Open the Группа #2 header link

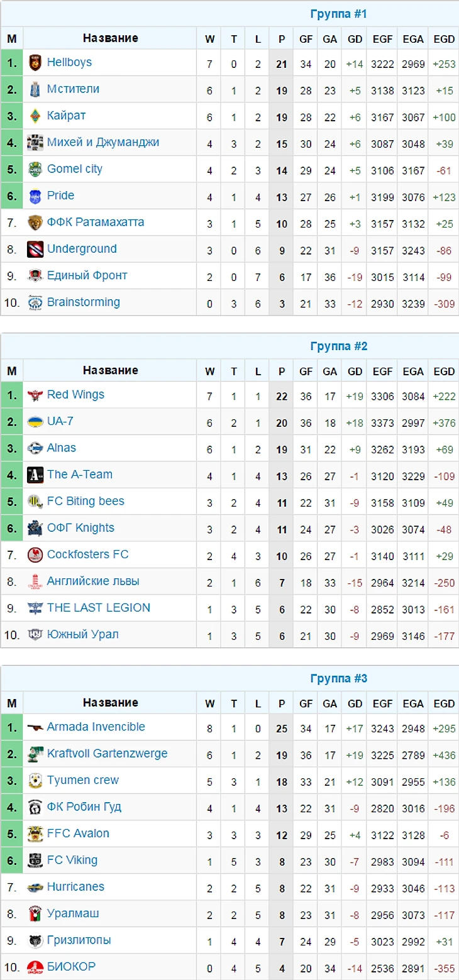point(338,346)
